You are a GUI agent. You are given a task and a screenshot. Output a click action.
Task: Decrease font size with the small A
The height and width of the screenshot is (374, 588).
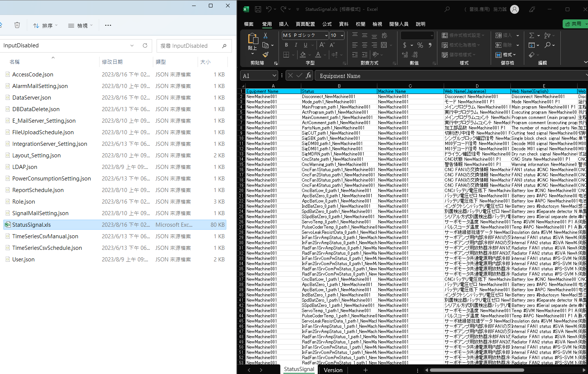pos(332,45)
